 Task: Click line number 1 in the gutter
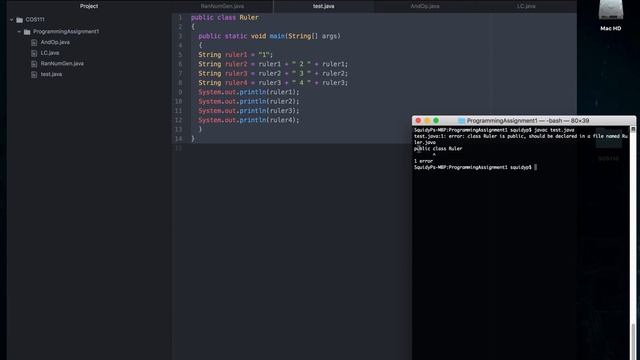180,18
